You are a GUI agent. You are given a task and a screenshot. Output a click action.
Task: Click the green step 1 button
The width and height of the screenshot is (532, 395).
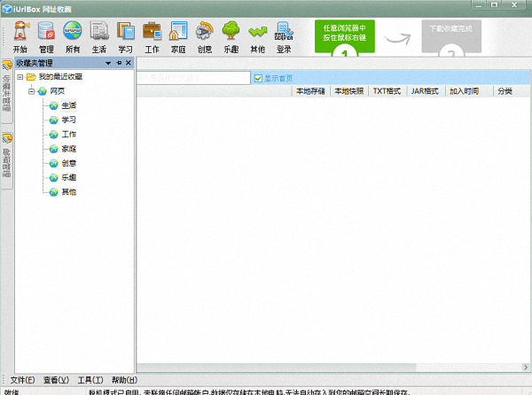(344, 37)
